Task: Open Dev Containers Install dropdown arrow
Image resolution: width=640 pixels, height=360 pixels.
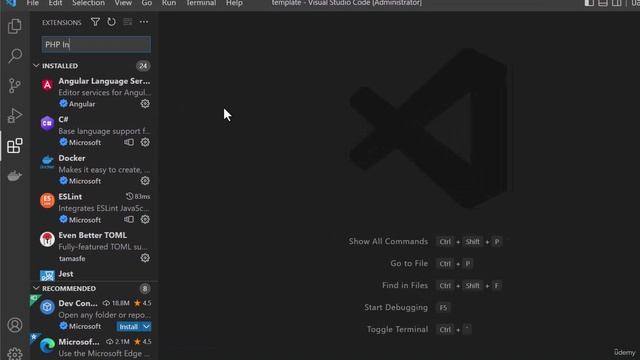Action: point(146,327)
